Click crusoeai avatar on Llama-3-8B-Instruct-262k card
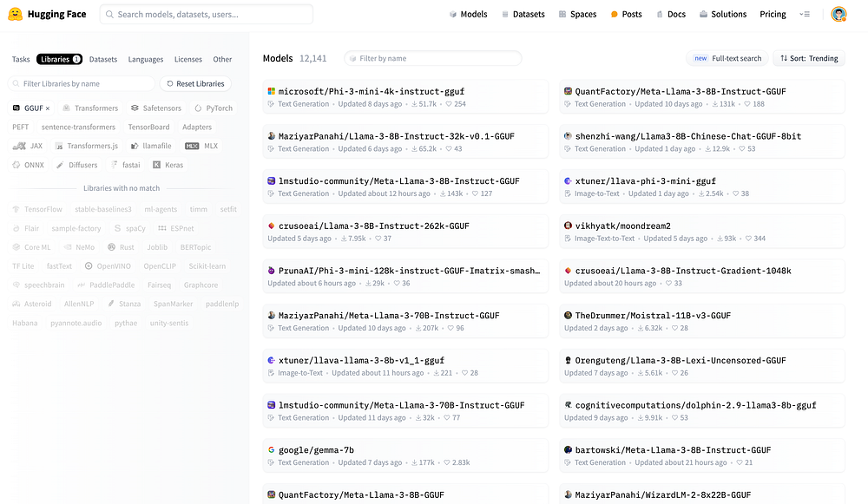The height and width of the screenshot is (504, 868). [x=271, y=226]
